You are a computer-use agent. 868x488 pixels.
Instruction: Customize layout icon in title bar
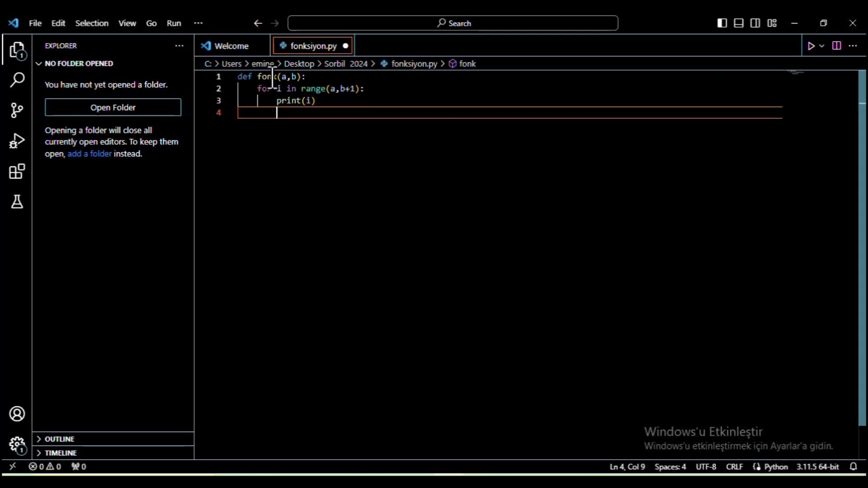click(x=772, y=23)
